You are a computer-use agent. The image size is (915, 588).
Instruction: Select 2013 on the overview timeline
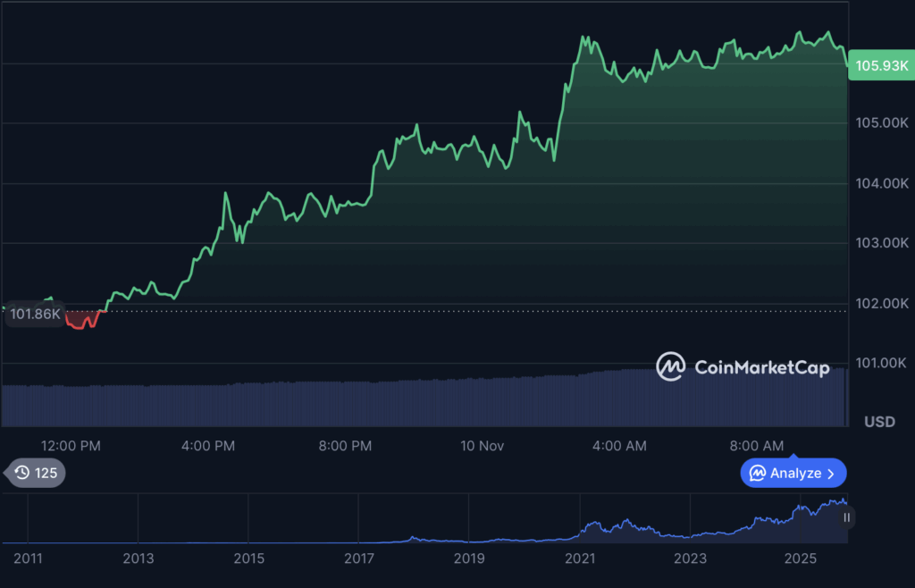(x=138, y=559)
